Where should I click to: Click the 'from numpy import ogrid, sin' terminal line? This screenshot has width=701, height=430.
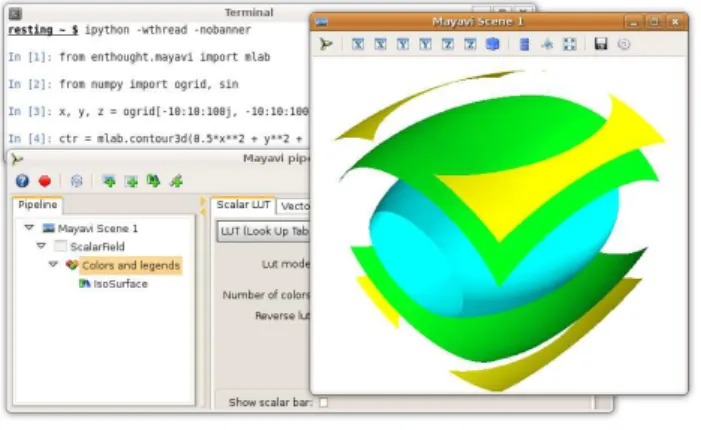149,84
